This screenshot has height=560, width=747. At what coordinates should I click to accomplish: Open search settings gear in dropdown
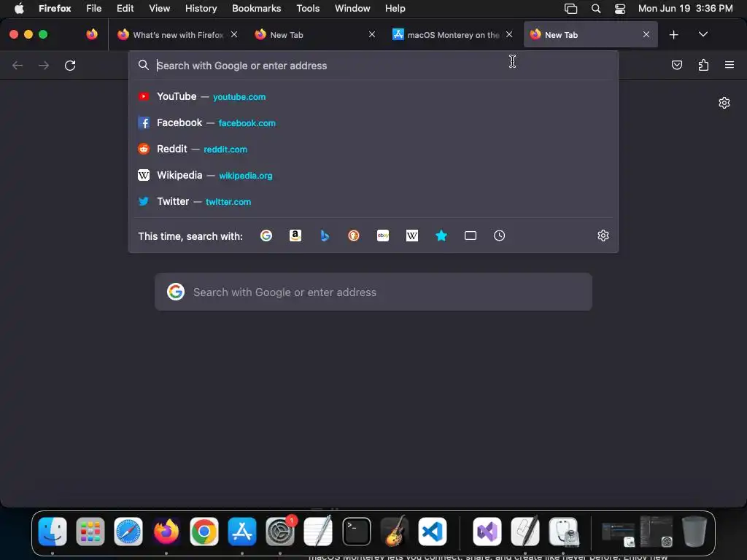click(x=603, y=236)
